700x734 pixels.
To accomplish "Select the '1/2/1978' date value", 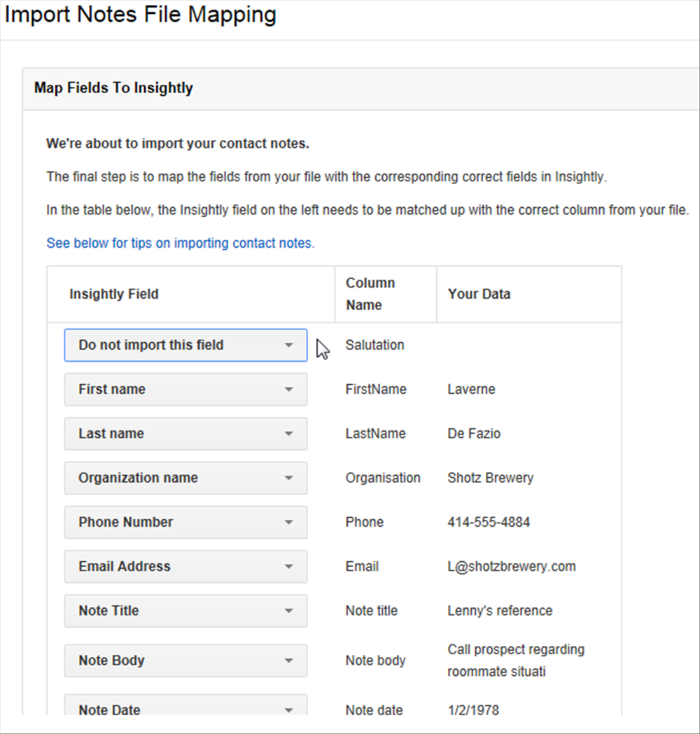I will [473, 710].
